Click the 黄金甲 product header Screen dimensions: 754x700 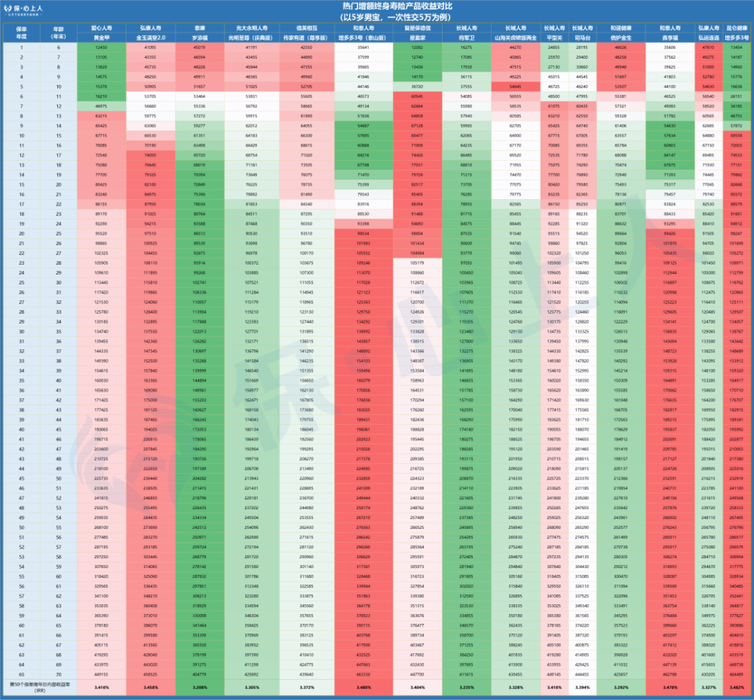point(102,38)
